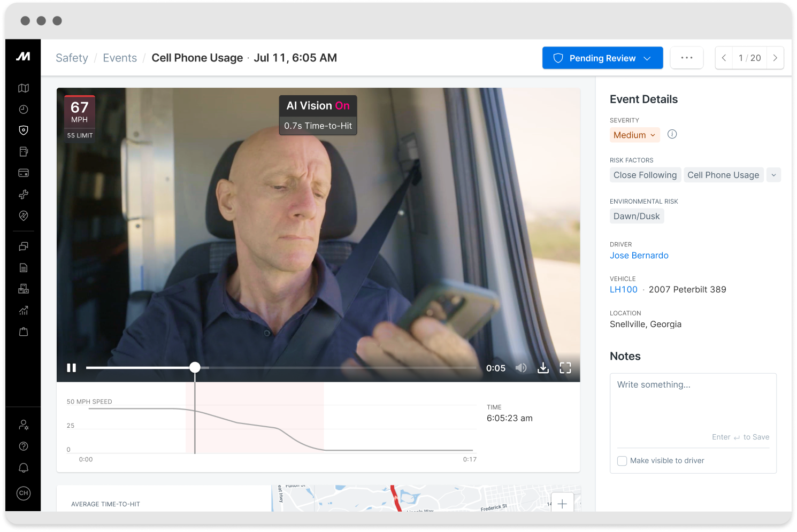Click the 67 MPH speed badge
This screenshot has width=797, height=532.
click(x=80, y=111)
